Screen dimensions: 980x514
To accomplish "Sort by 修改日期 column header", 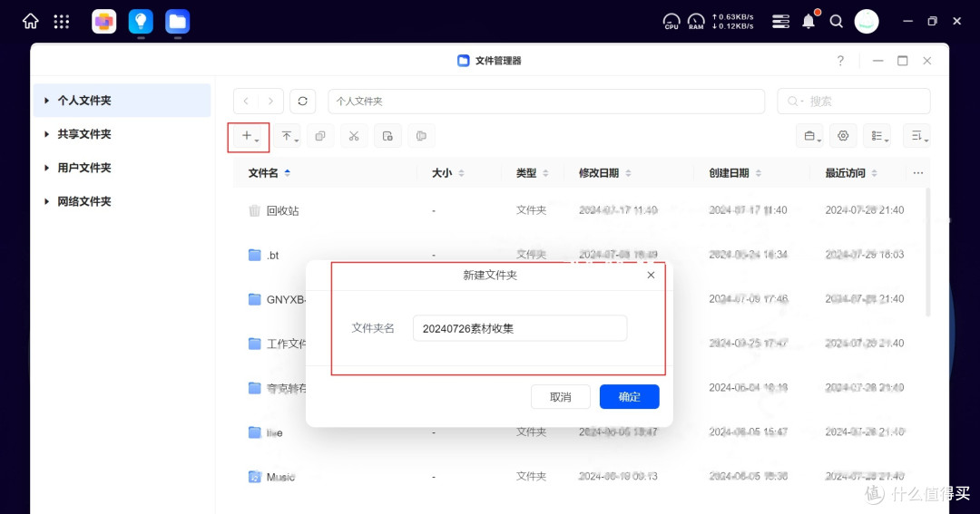I will tap(605, 173).
